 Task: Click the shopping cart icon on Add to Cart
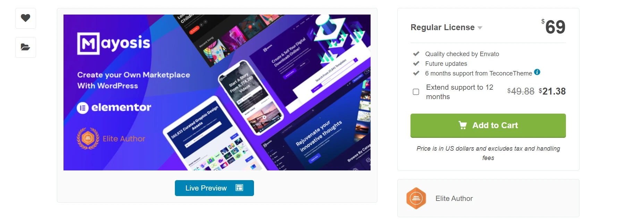[463, 125]
